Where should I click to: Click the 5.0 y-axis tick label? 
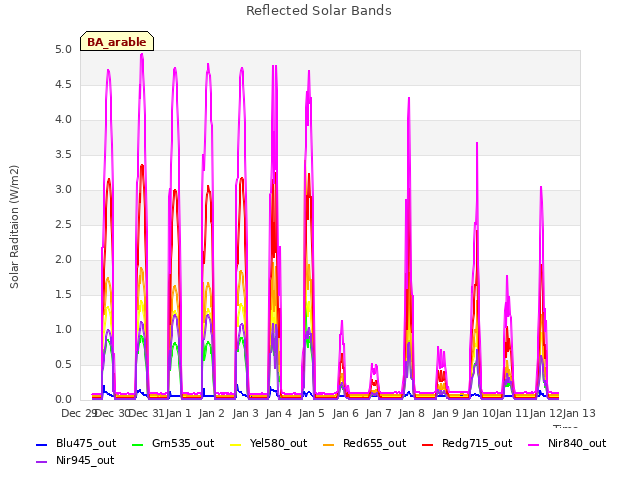63,49
